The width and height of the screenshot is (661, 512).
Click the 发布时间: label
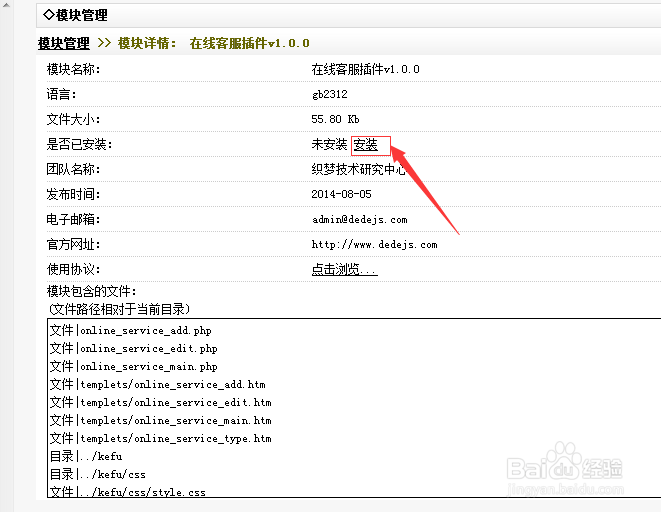73,194
